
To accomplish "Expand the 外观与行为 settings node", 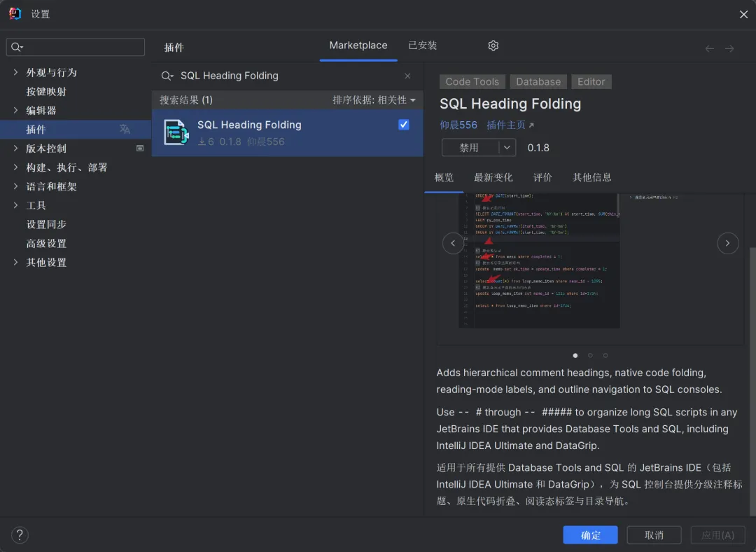I will pyautogui.click(x=15, y=72).
